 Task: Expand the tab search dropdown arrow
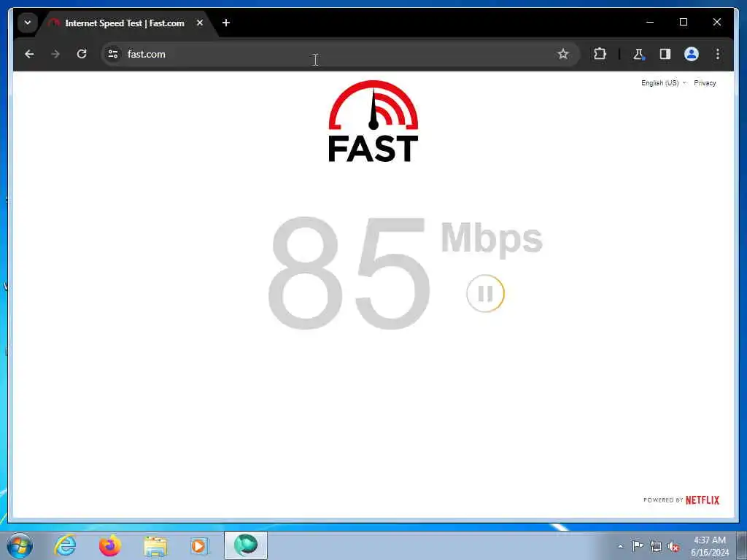pos(28,23)
